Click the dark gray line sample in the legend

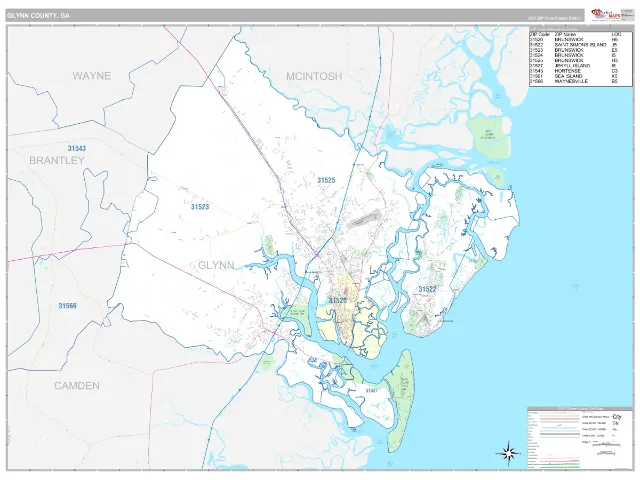pos(560,434)
